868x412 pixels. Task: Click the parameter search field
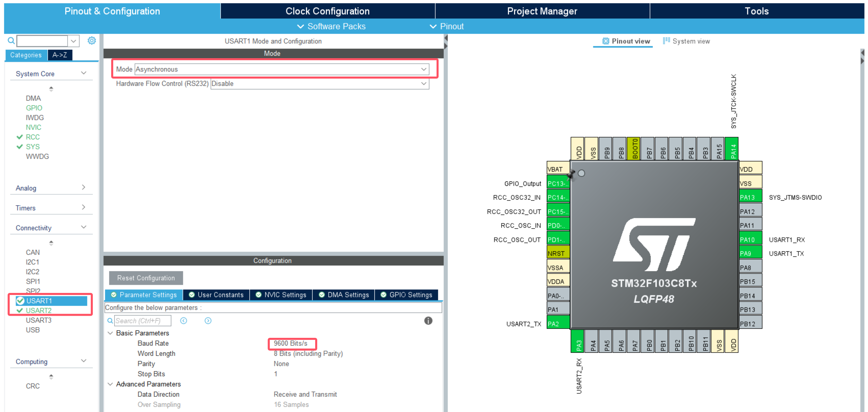[142, 320]
